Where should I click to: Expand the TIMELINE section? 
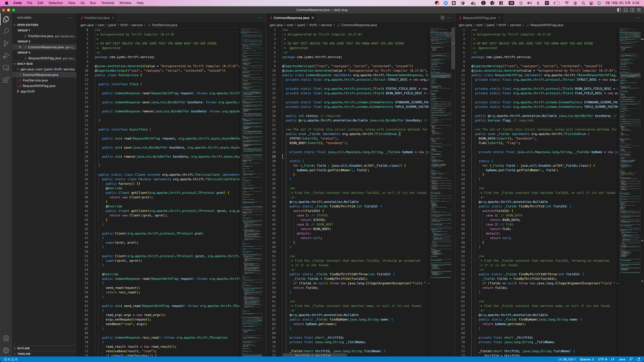[x=24, y=354]
